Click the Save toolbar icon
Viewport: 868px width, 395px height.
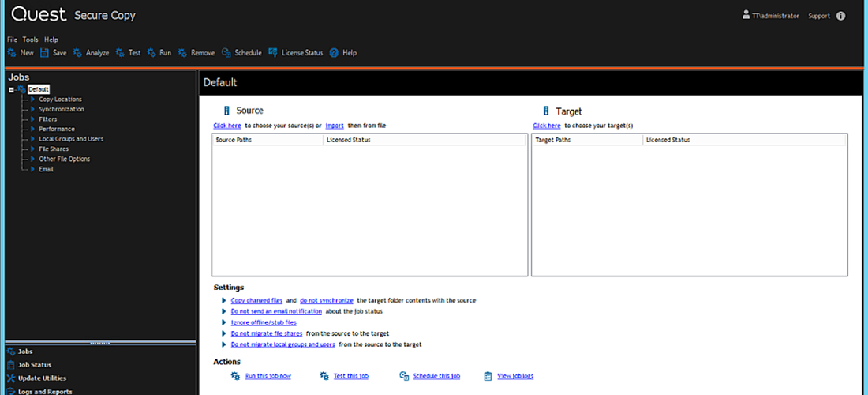click(44, 53)
